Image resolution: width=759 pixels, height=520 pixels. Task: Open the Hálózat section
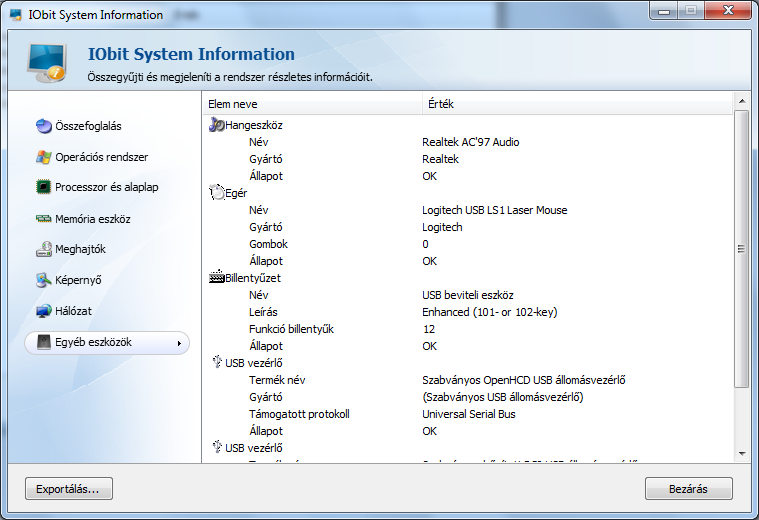click(73, 311)
